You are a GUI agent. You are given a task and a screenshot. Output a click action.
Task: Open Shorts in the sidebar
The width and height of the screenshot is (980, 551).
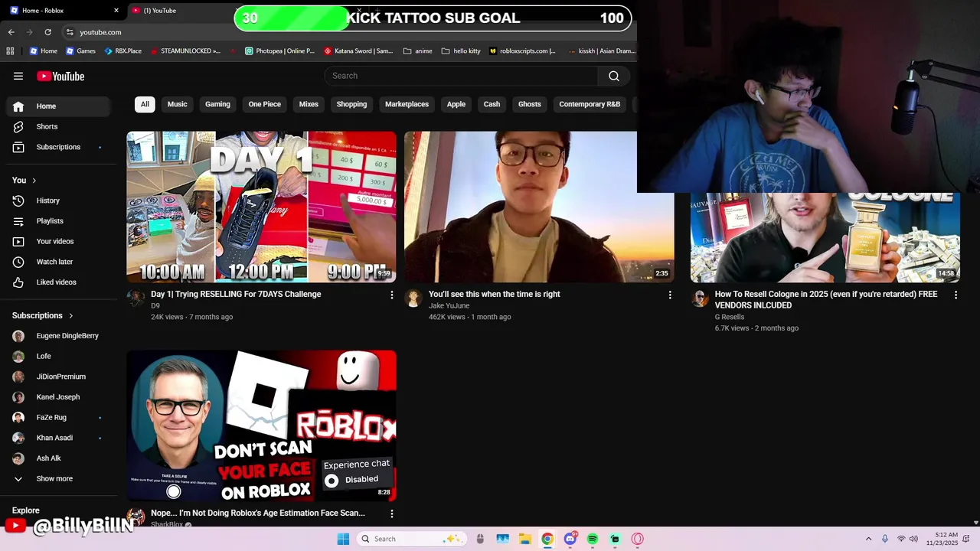pos(58,126)
